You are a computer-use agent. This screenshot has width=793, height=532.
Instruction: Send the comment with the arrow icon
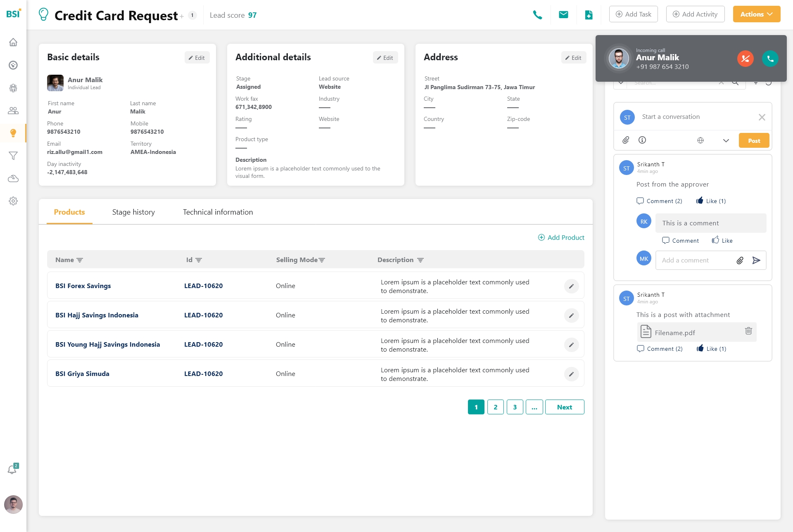756,260
